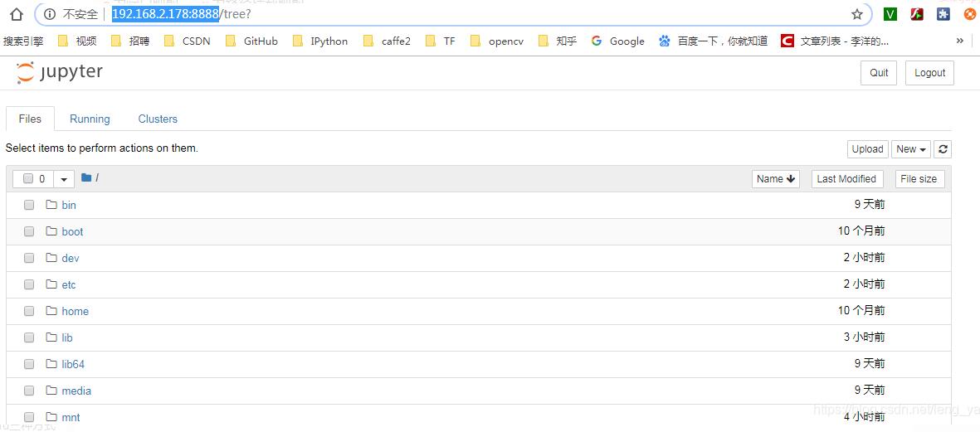The height and width of the screenshot is (432, 980).
Task: Expand the bookmarks overflow chevron
Action: coord(960,41)
